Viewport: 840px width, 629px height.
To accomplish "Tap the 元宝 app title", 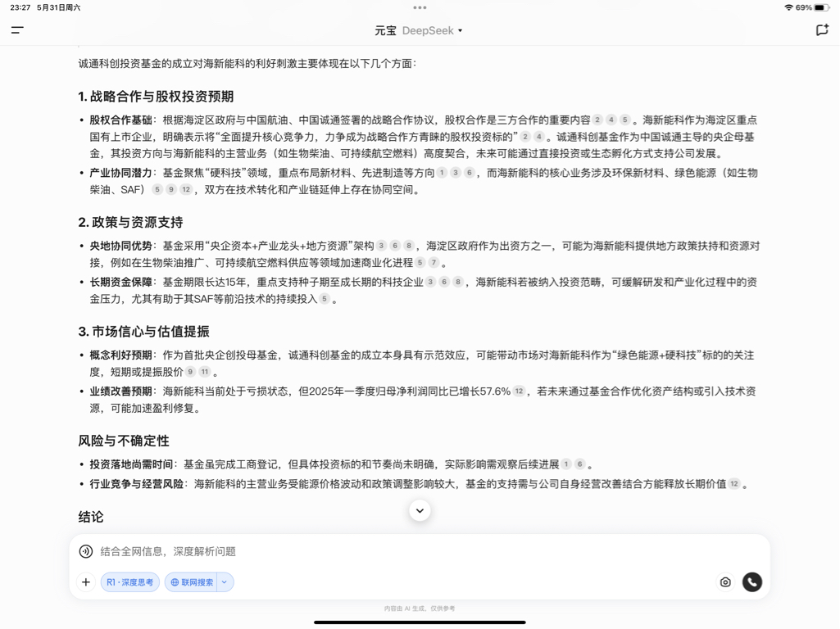I will coord(385,30).
